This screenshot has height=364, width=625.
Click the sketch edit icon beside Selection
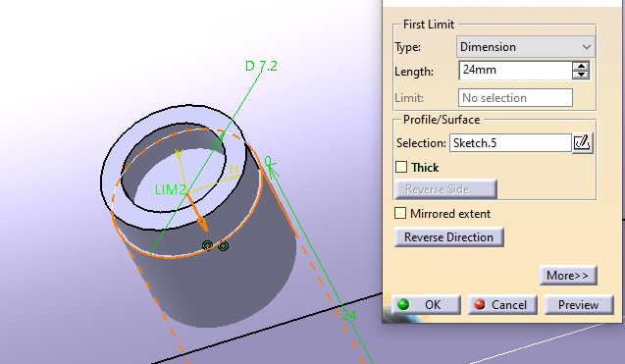coord(582,142)
